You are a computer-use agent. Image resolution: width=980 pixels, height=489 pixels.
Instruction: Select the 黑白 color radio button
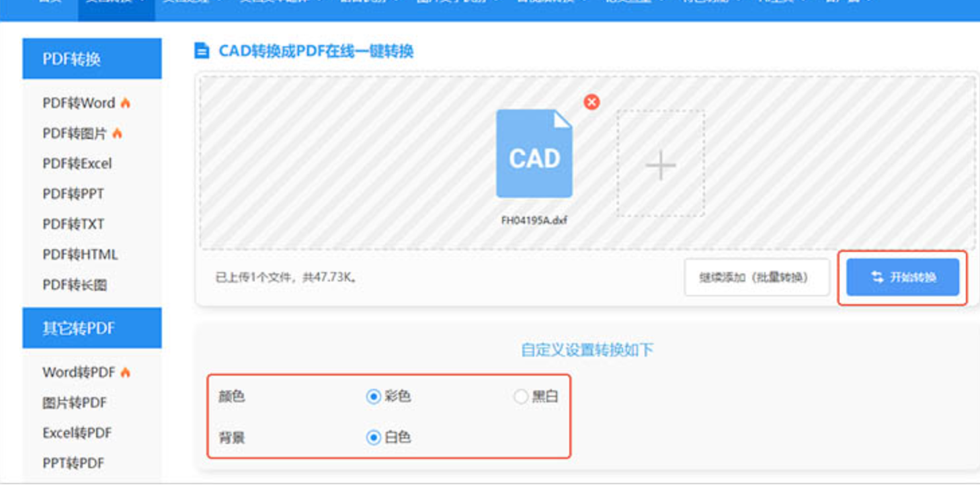(520, 396)
